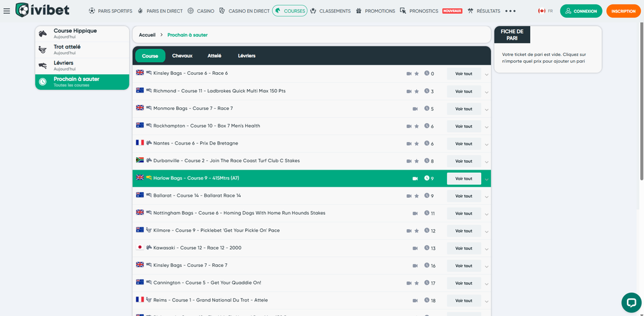This screenshot has height=316, width=644.
Task: Click the Inscription button
Action: 623,11
